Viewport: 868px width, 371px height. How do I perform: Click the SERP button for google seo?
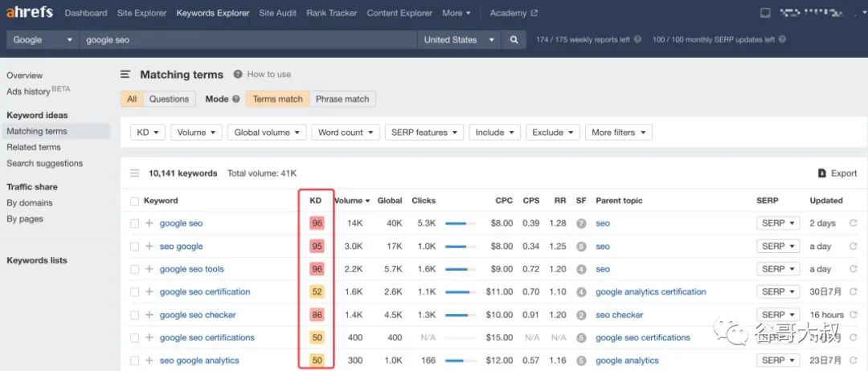click(778, 223)
